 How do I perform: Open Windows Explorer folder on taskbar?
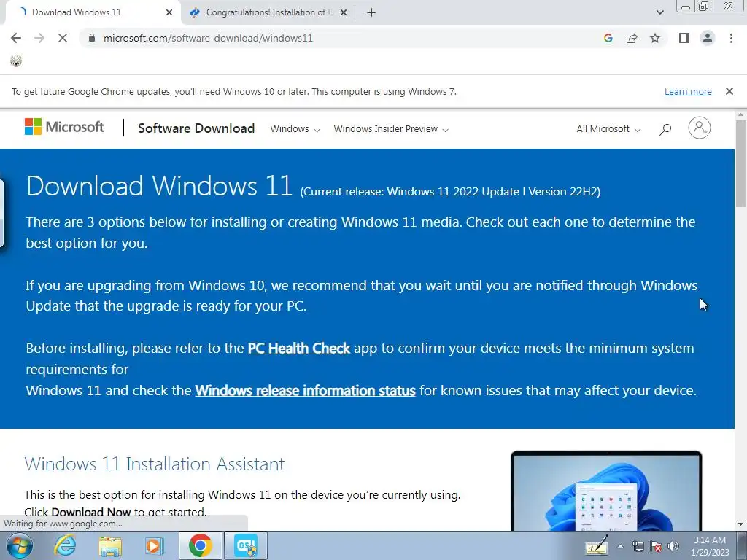click(x=110, y=545)
